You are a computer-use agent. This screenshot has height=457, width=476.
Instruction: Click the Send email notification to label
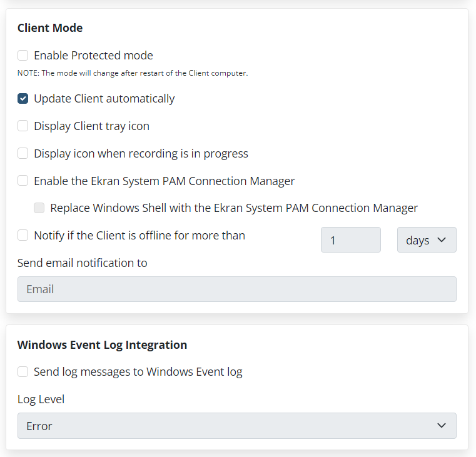coord(82,263)
